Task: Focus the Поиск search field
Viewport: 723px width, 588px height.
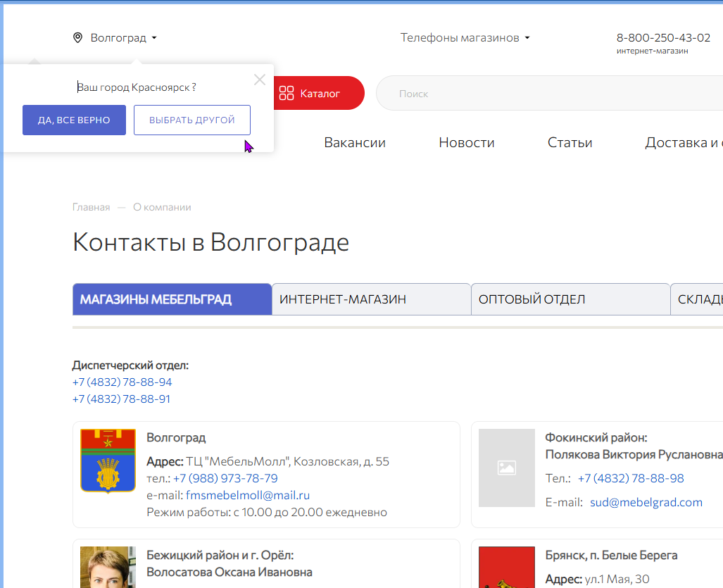Action: click(x=548, y=94)
